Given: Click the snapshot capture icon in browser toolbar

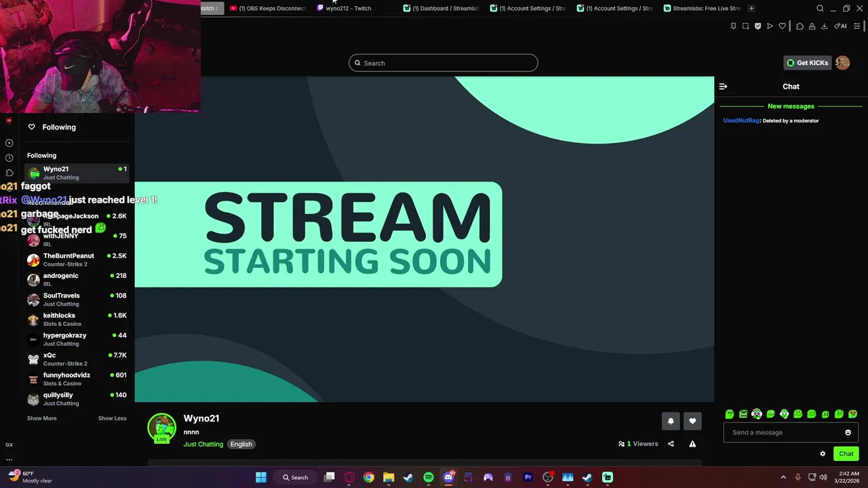Looking at the screenshot, I should [745, 26].
